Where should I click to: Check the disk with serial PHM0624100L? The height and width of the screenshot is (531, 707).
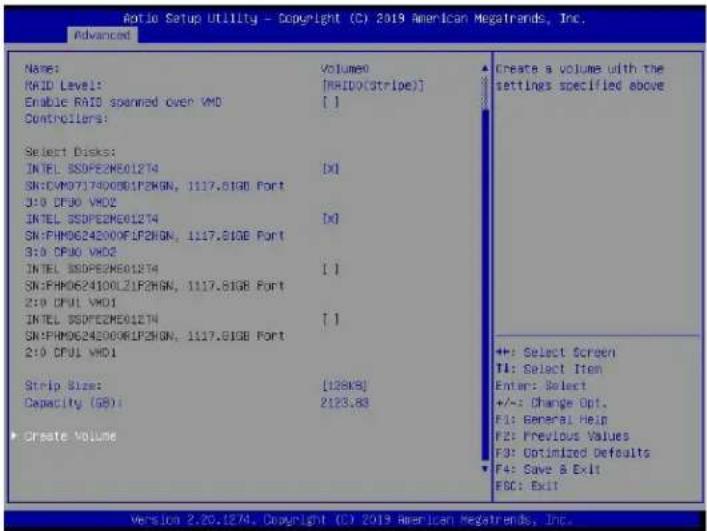tap(331, 269)
